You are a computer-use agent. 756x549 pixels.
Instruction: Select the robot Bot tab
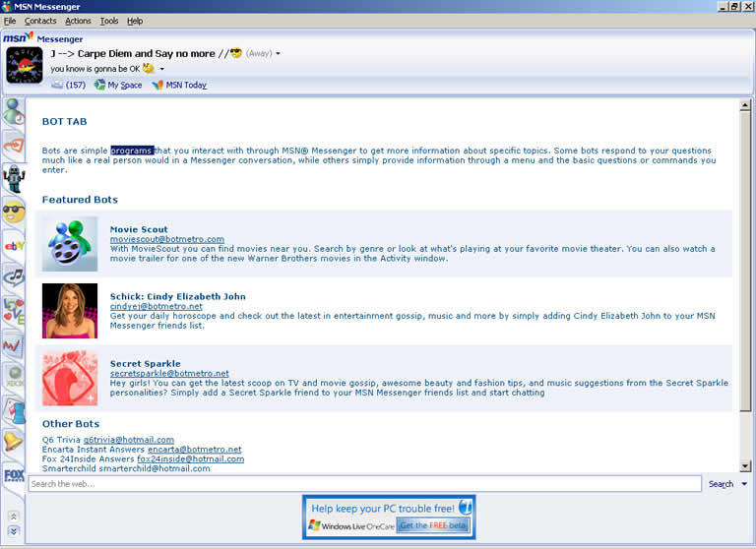click(14, 178)
